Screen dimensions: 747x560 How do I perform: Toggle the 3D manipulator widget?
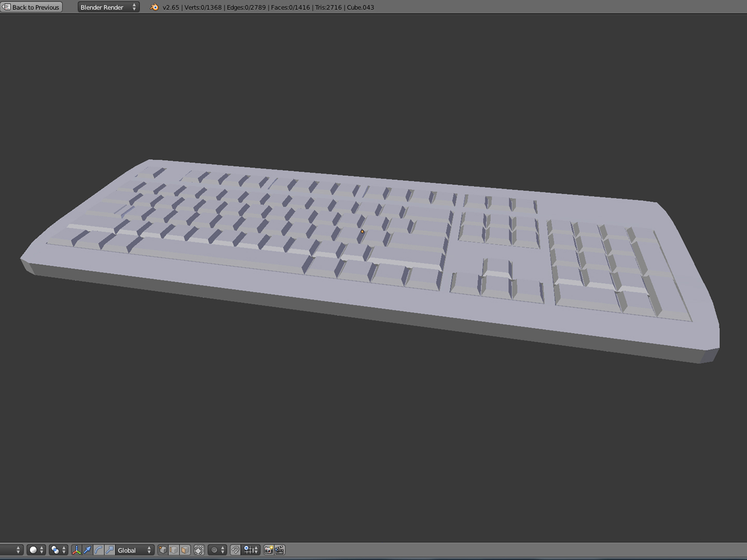click(76, 550)
